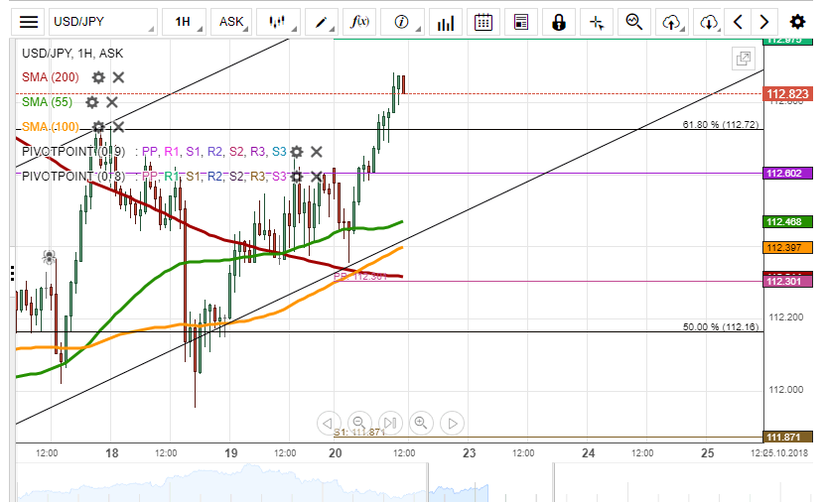Click the cloud download load icon
Screen dimensions: 825x504
point(708,21)
